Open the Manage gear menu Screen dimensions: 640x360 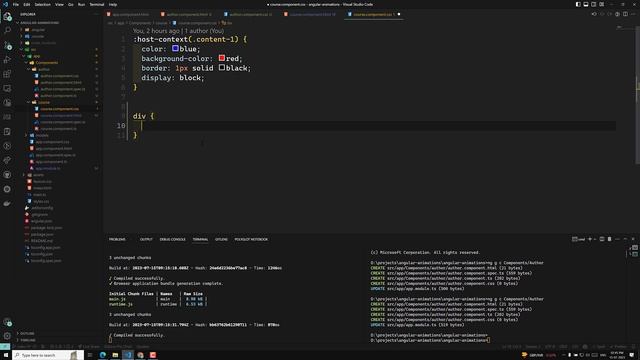pos(7,336)
